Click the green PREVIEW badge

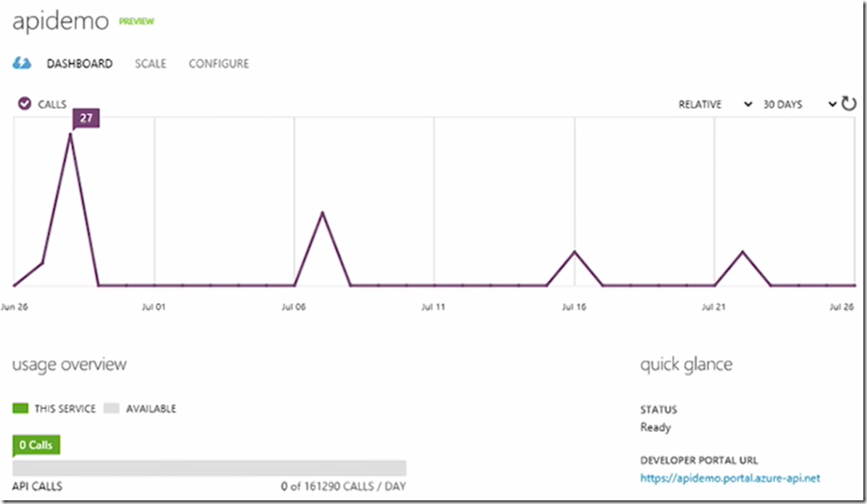point(136,21)
